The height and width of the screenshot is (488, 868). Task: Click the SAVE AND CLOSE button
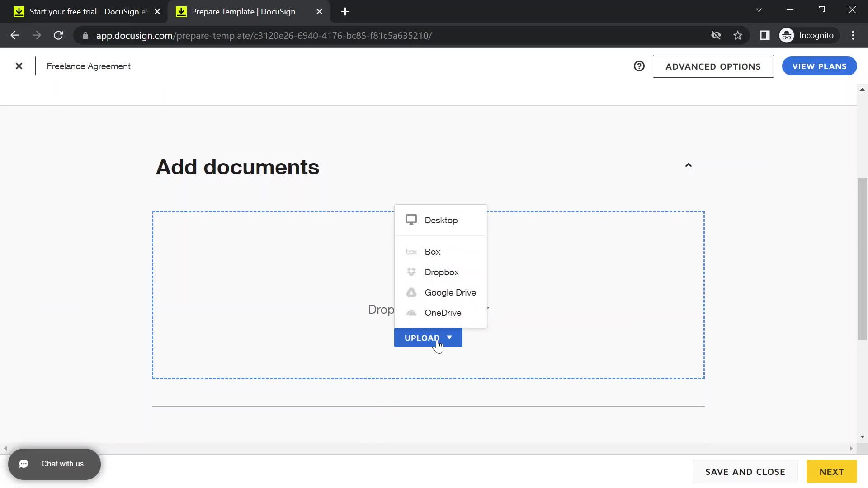pyautogui.click(x=745, y=471)
